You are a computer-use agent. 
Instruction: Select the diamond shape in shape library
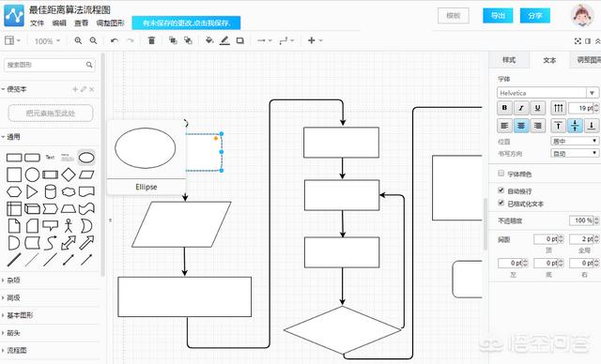[69, 174]
